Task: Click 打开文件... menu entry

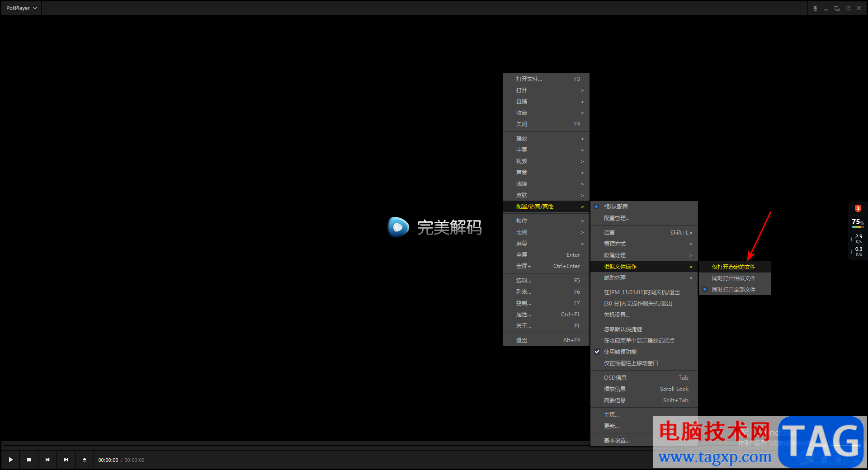Action: coord(546,79)
